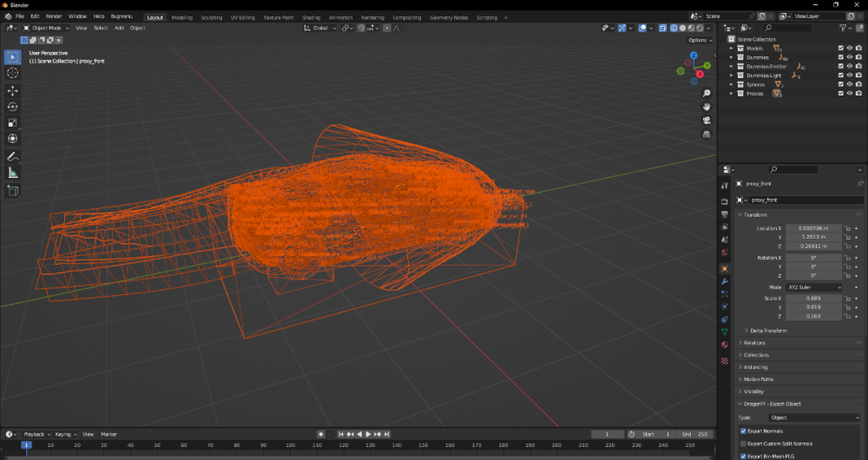This screenshot has height=460, width=868.
Task: Enable Export Custom Split Normals
Action: click(743, 444)
